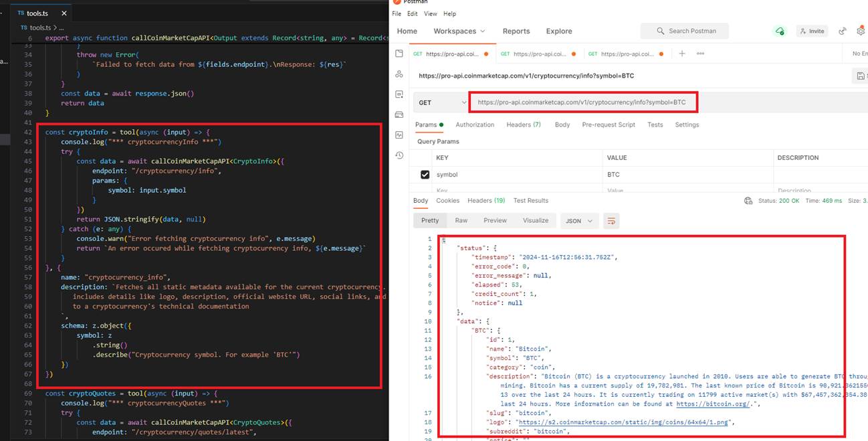
Task: Switch to the Authorization request tab
Action: tap(475, 124)
